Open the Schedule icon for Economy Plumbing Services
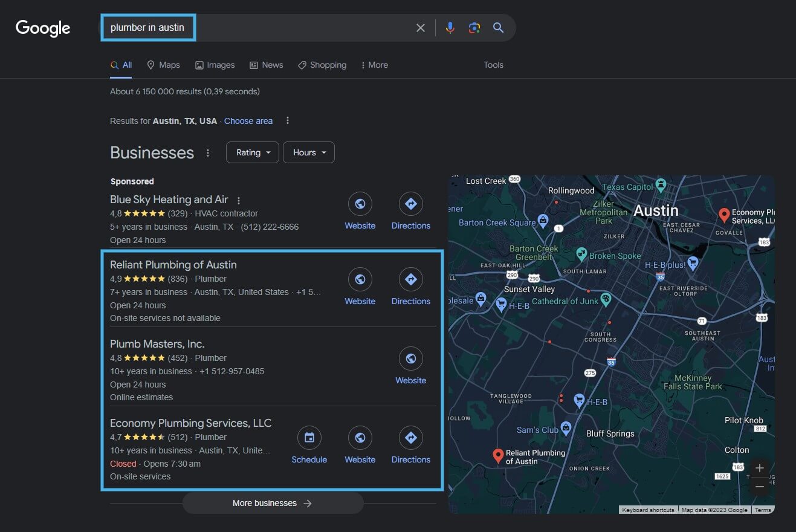Image resolution: width=796 pixels, height=532 pixels. [x=309, y=438]
